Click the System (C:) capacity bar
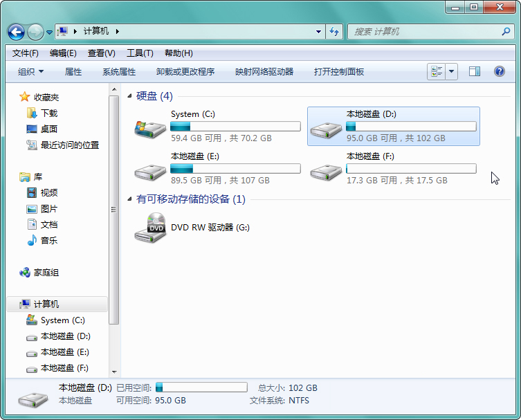This screenshot has height=420, width=521. pos(235,126)
